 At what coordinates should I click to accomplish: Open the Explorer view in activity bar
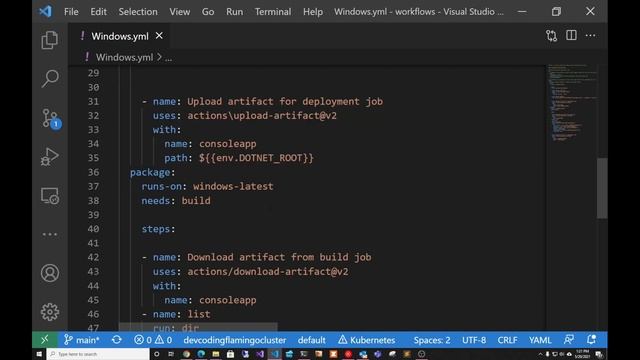[50, 40]
